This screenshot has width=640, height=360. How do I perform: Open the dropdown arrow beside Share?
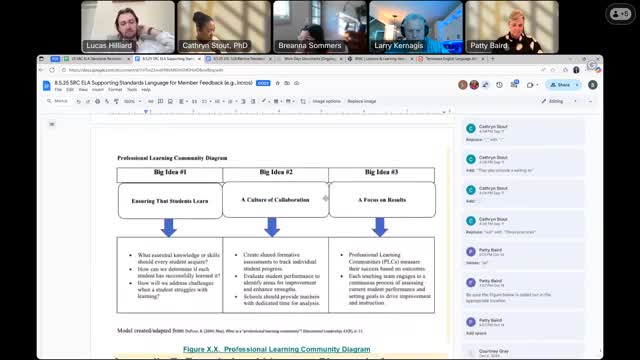[x=577, y=85]
